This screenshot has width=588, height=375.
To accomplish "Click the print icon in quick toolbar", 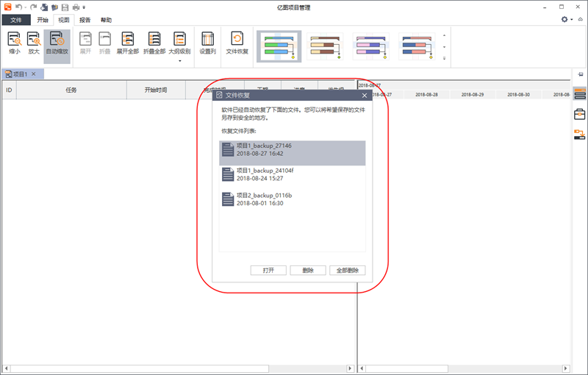I will (76, 7).
